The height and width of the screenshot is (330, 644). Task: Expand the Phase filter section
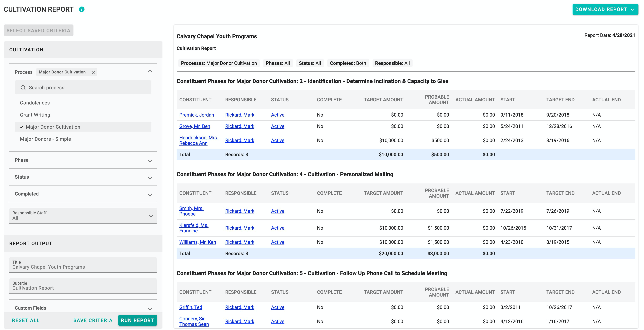pyautogui.click(x=150, y=161)
